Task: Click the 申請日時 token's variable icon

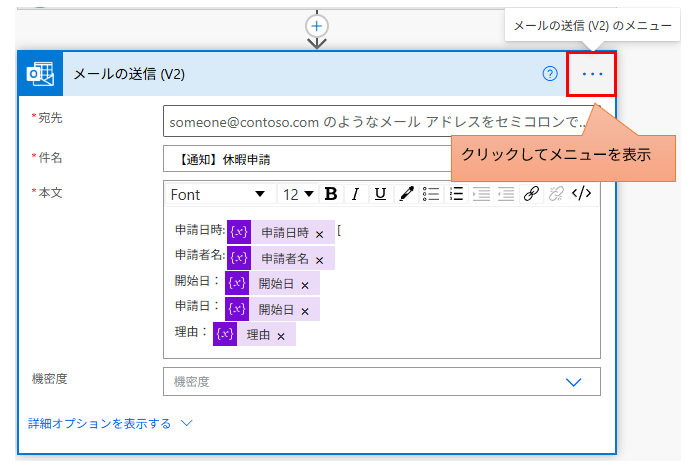Action: 239,232
